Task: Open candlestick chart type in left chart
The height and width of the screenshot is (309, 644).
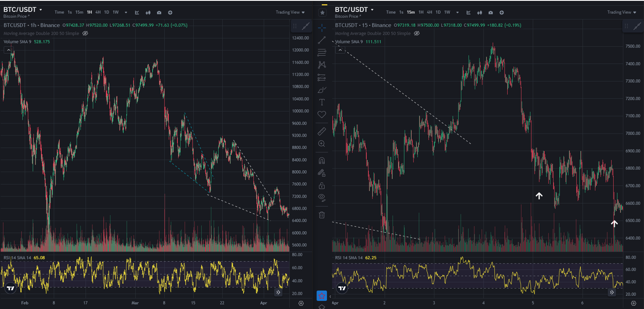Action: (148, 12)
